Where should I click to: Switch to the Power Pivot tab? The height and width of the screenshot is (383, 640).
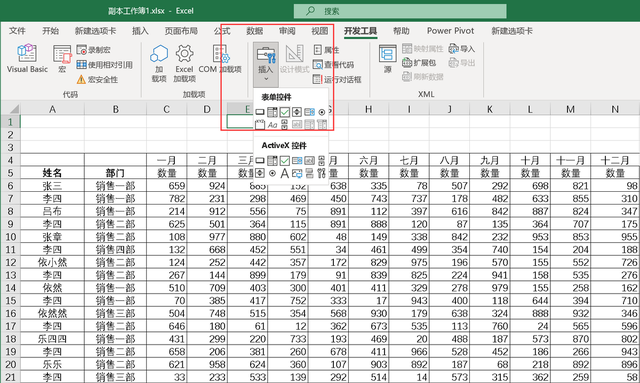point(451,31)
